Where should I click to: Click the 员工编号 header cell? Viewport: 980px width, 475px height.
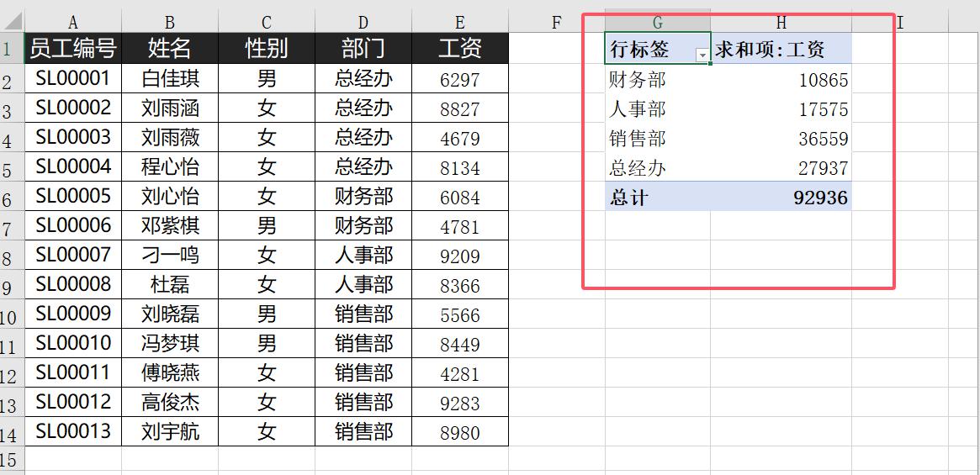pos(73,48)
